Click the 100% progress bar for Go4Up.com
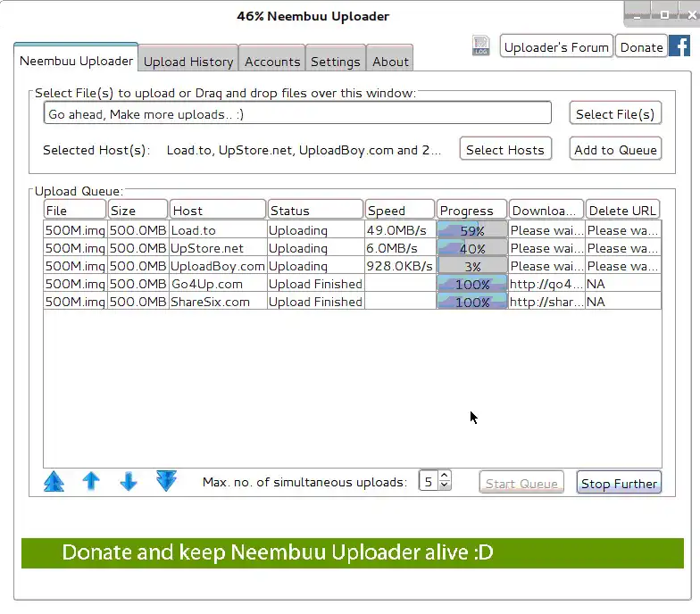700x614 pixels. click(471, 284)
